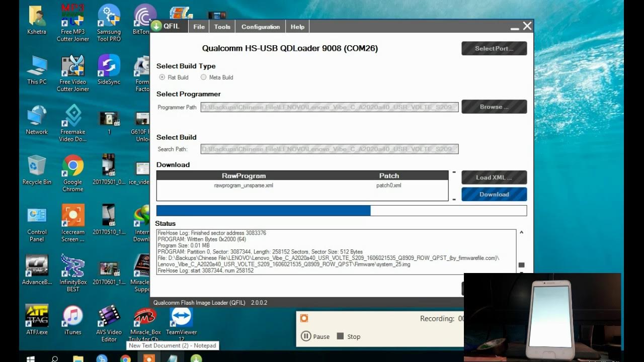Launch Samsung Tool PRO desktop icon

[x=109, y=23]
